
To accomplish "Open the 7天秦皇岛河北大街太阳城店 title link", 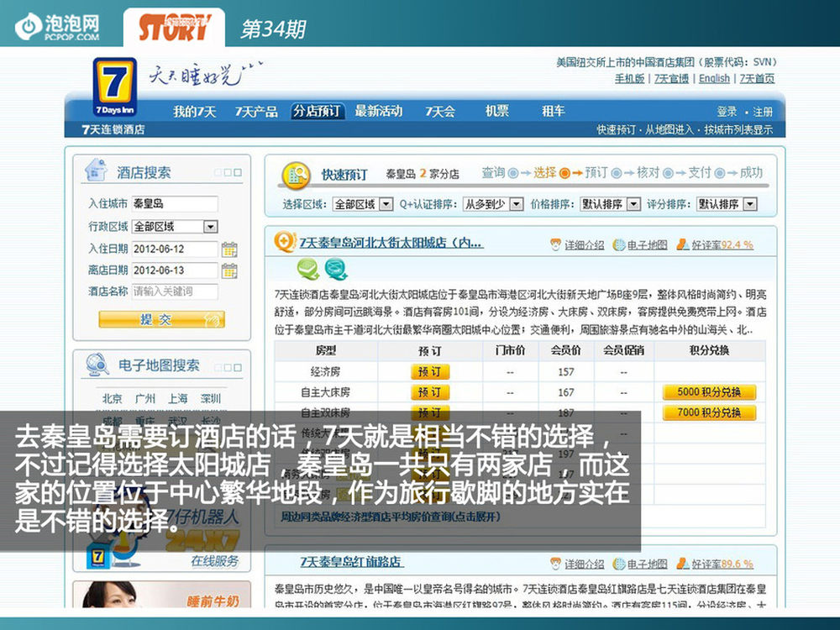I will [391, 243].
